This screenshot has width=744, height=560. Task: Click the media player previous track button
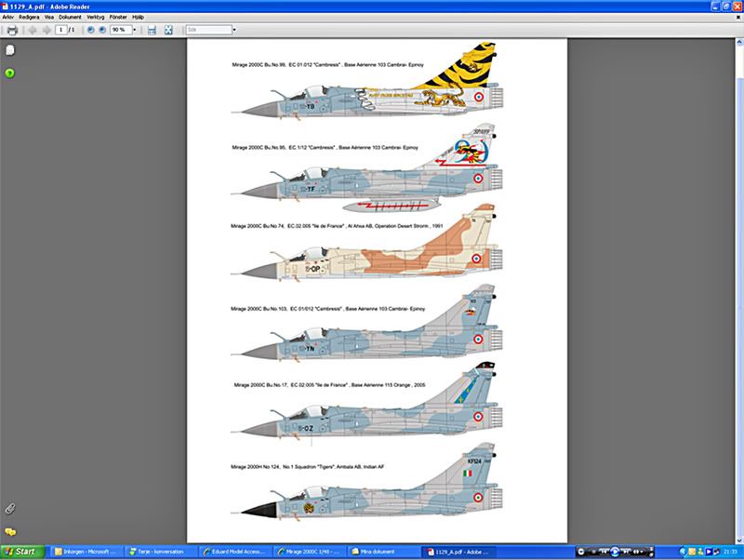point(605,552)
